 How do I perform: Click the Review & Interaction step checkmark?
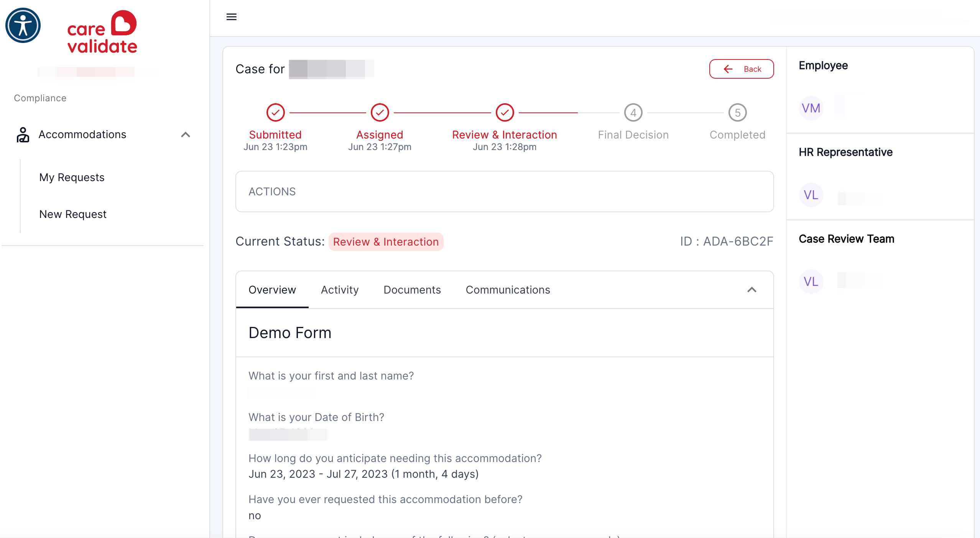tap(505, 113)
